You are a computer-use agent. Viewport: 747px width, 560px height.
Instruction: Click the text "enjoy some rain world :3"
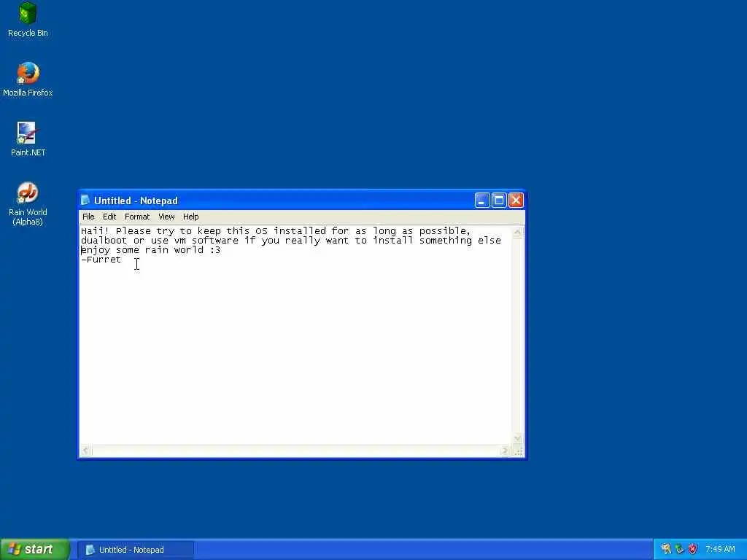[x=150, y=250]
